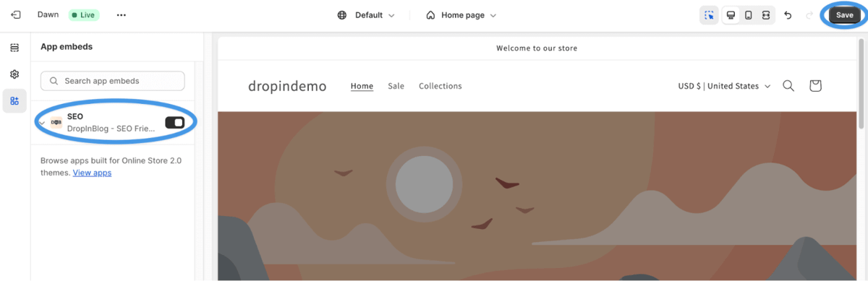Click the Search app embeds field
This screenshot has width=868, height=281.
pos(113,81)
